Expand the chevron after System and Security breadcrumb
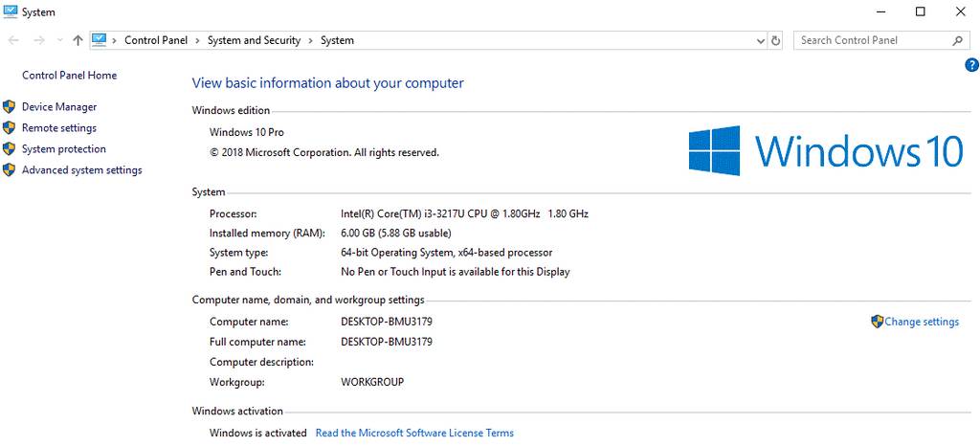The image size is (980, 446). pyautogui.click(x=311, y=40)
